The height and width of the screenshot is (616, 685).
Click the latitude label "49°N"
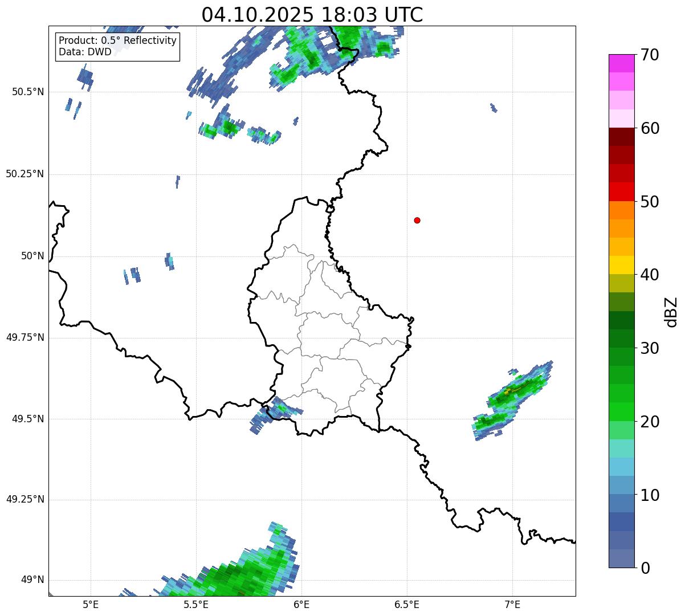point(32,580)
